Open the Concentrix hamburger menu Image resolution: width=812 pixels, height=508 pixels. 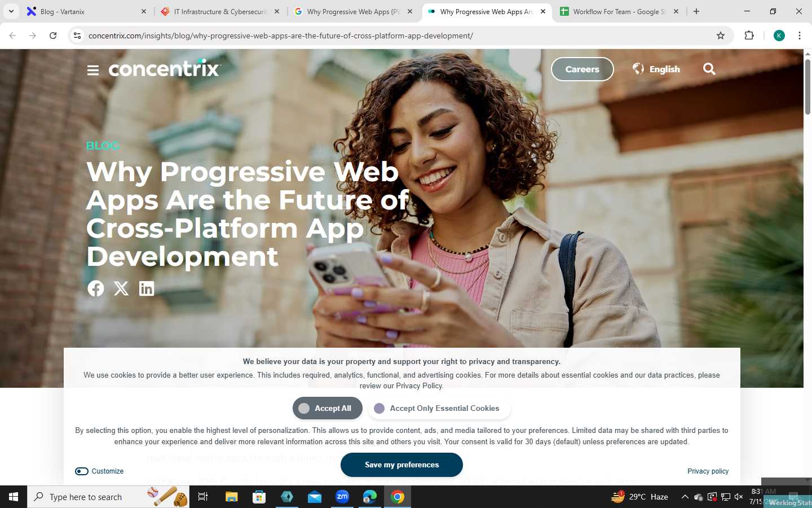(93, 70)
